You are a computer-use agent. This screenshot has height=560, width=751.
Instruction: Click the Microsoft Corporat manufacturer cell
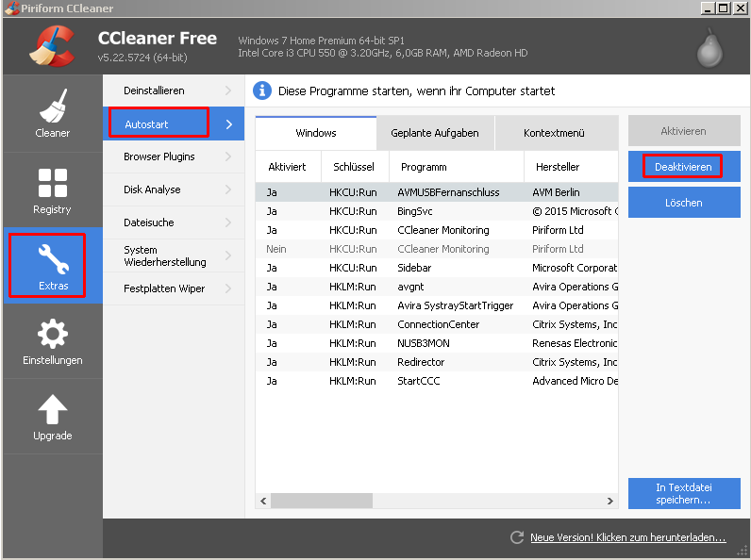click(x=575, y=268)
